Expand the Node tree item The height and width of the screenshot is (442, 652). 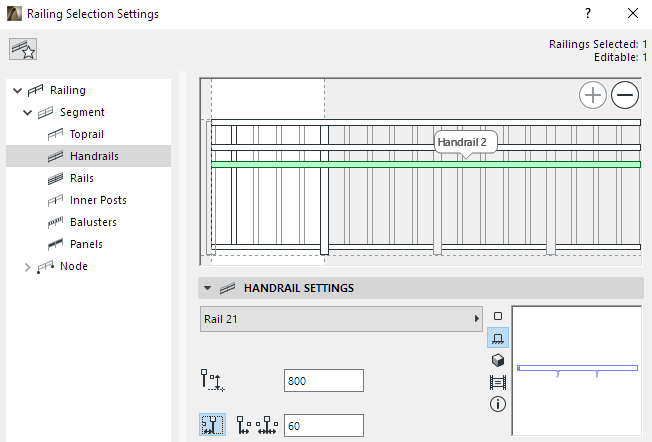click(x=27, y=267)
